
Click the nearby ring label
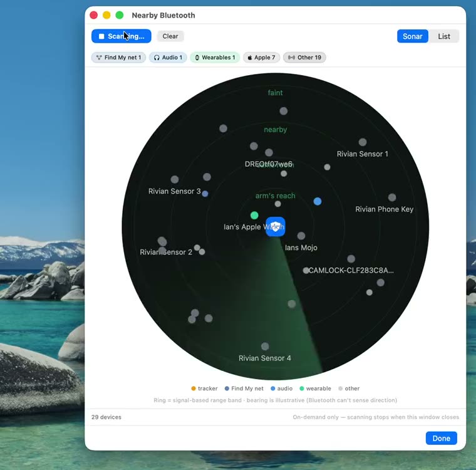click(276, 130)
